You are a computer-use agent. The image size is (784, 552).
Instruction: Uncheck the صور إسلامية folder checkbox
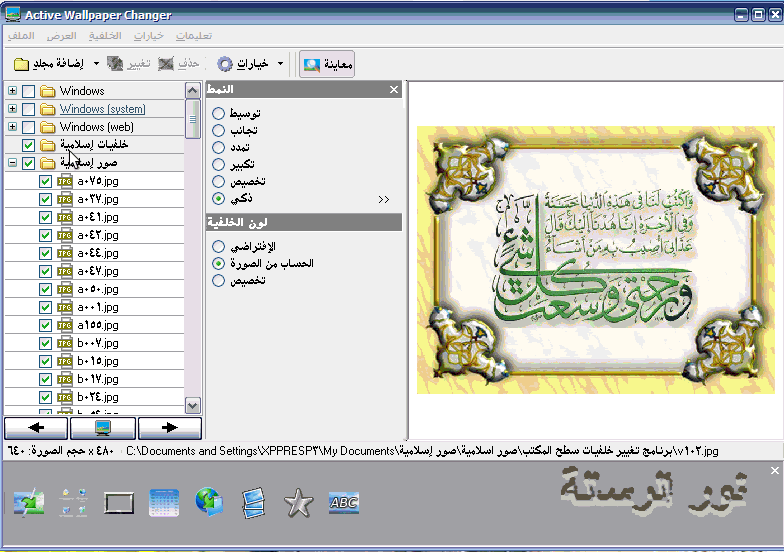28,163
